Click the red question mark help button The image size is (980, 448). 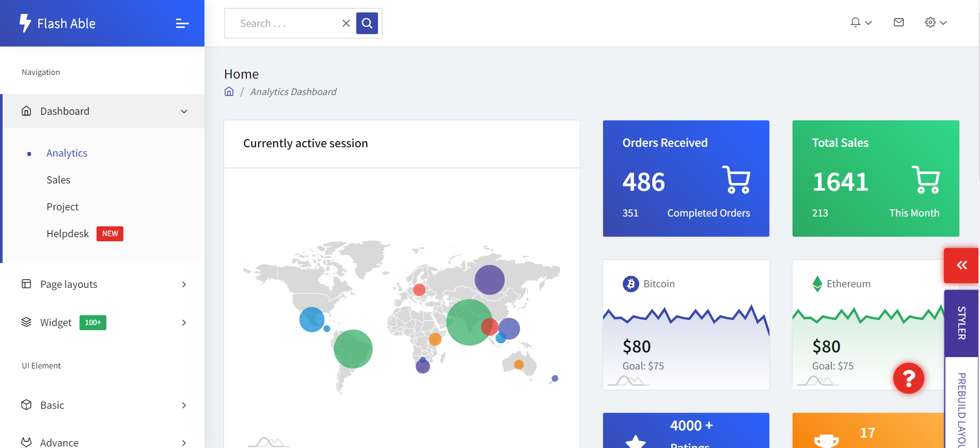(x=909, y=378)
